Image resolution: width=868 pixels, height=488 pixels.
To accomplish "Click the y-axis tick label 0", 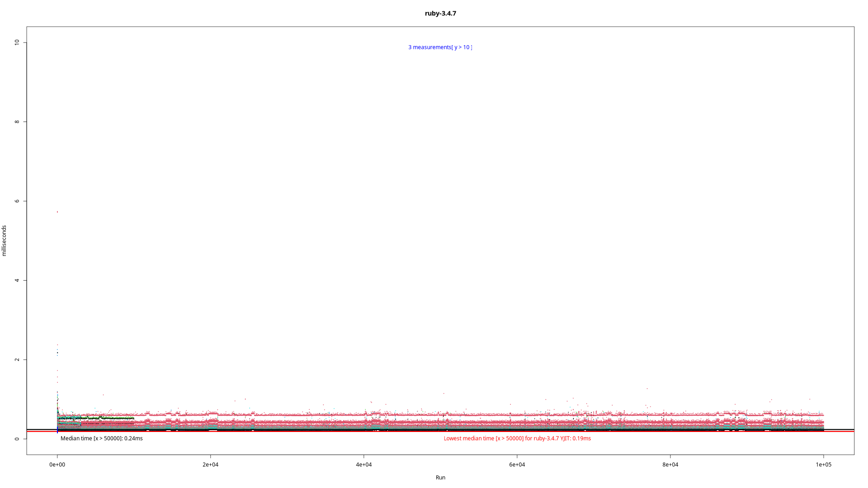I will (17, 439).
